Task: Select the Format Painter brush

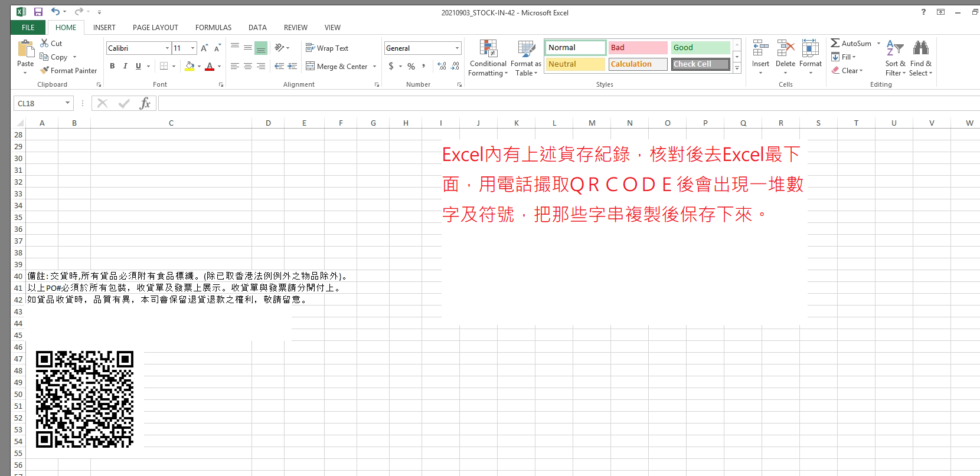Action: (44, 70)
